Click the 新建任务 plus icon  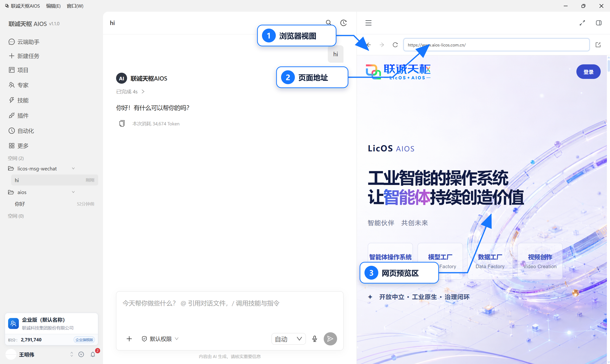[x=11, y=56]
